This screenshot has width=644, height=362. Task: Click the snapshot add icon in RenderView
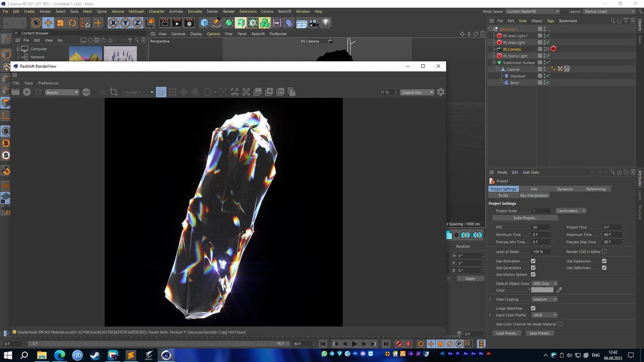(269, 92)
